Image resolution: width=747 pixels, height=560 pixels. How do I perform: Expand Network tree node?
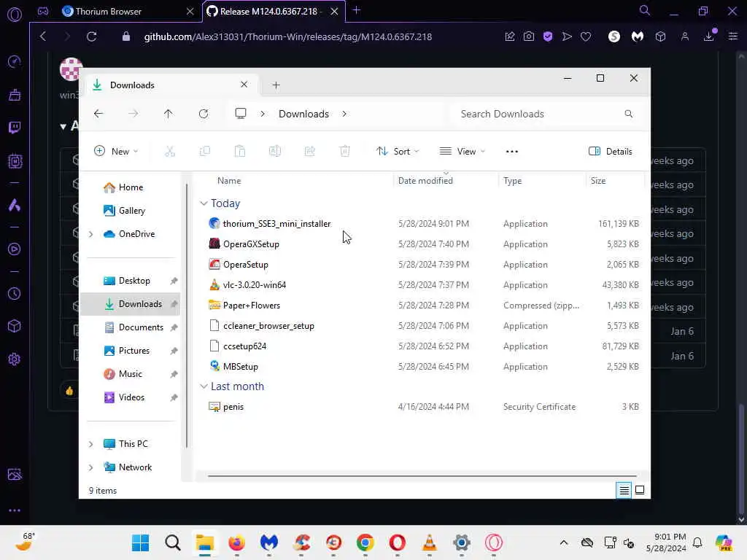coord(91,467)
